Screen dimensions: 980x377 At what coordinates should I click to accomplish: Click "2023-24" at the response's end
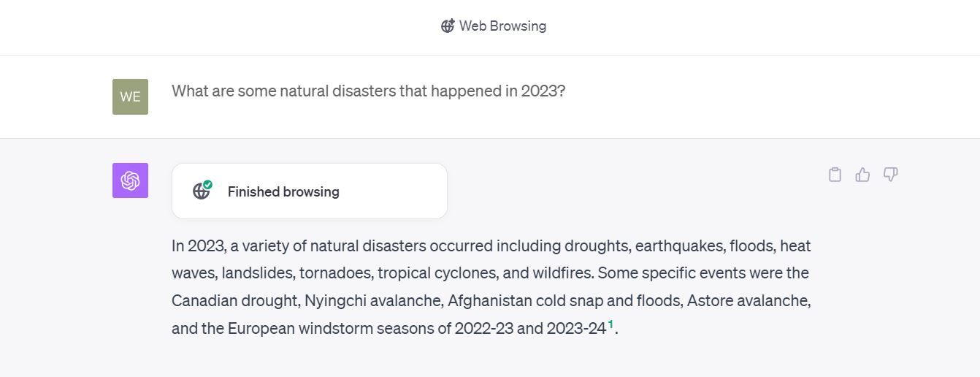(x=576, y=329)
